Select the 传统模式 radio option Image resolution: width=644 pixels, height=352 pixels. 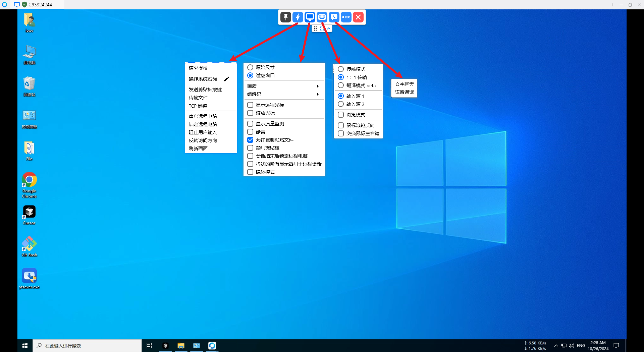(x=341, y=69)
